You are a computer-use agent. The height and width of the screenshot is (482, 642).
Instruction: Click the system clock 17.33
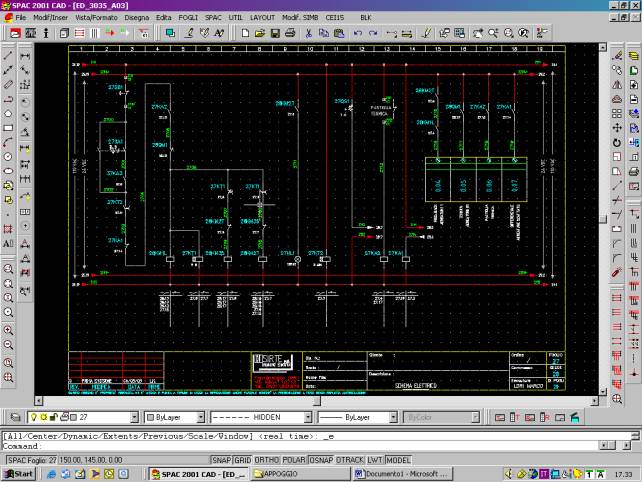pyautogui.click(x=623, y=474)
